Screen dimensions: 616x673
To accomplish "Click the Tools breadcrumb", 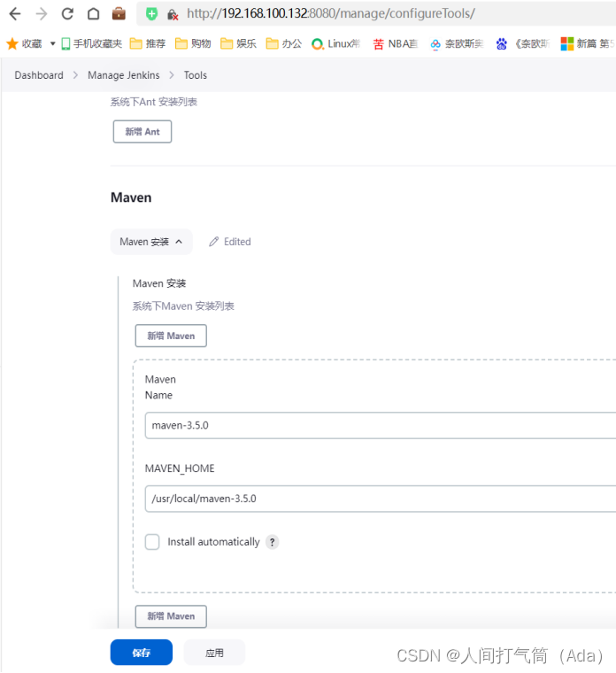I will pos(196,75).
